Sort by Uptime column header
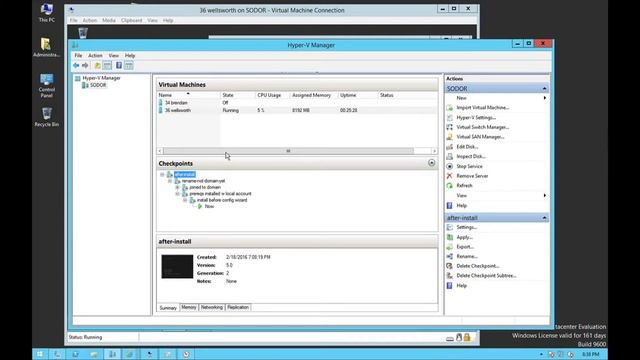640x360 pixels. pos(358,95)
